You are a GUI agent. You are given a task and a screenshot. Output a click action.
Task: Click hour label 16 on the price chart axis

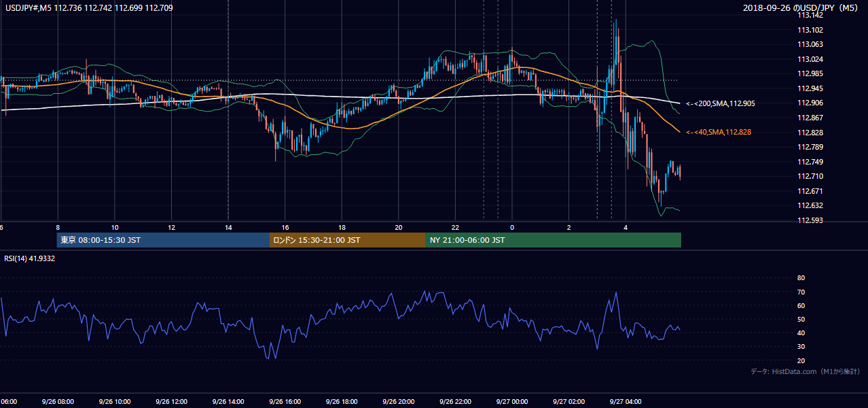click(x=285, y=227)
